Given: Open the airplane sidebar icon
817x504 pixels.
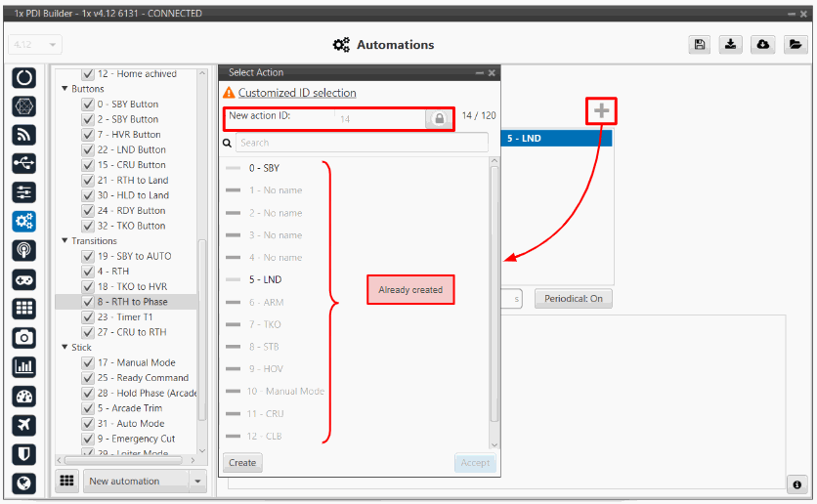Looking at the screenshot, I should 24,425.
